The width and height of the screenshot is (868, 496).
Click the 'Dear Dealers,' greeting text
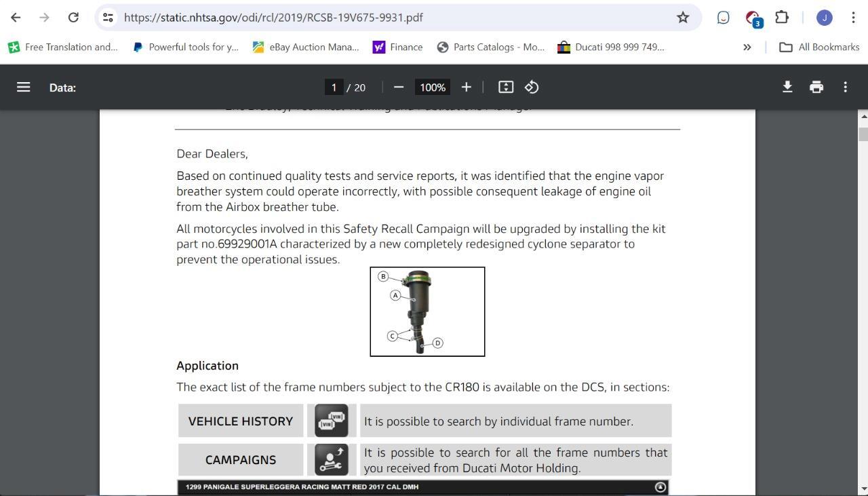(x=212, y=154)
